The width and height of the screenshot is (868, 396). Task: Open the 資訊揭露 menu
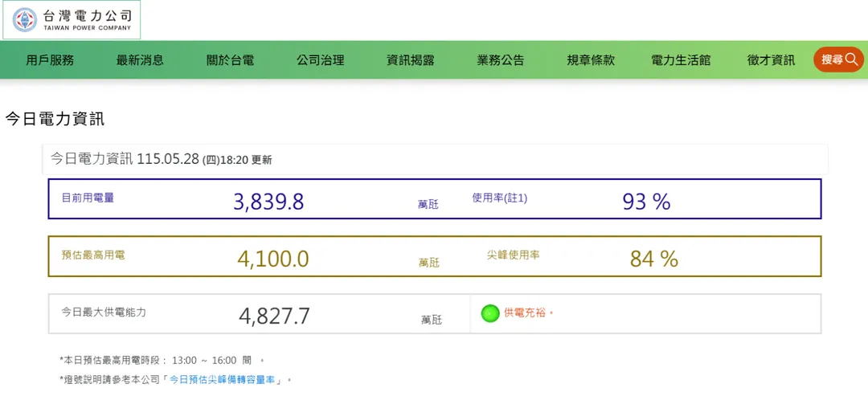pos(410,60)
